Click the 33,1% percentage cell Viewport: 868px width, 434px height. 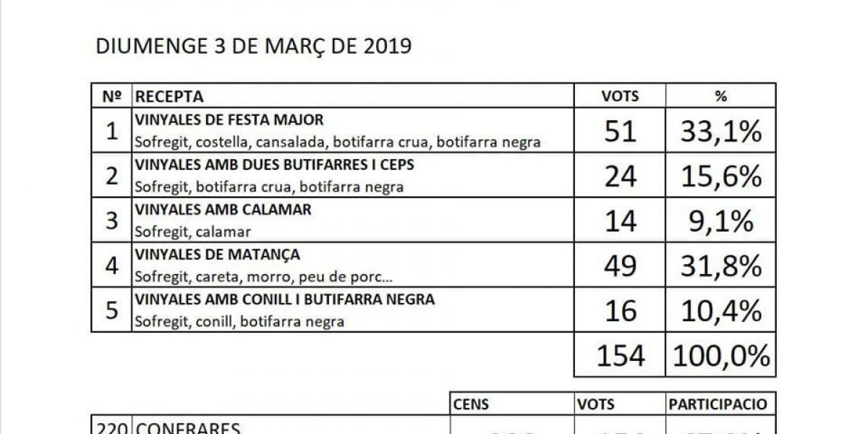(720, 131)
